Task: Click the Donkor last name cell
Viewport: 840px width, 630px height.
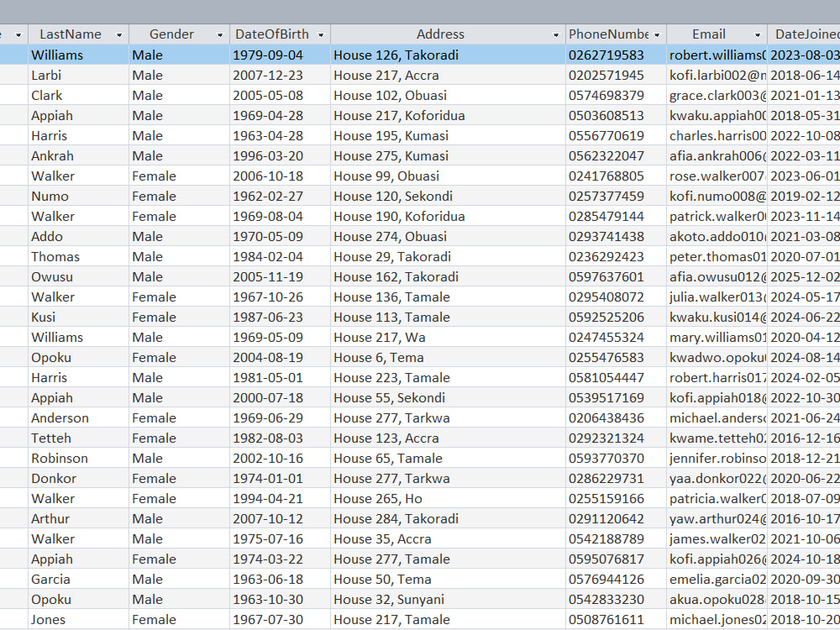Action: 78,479
